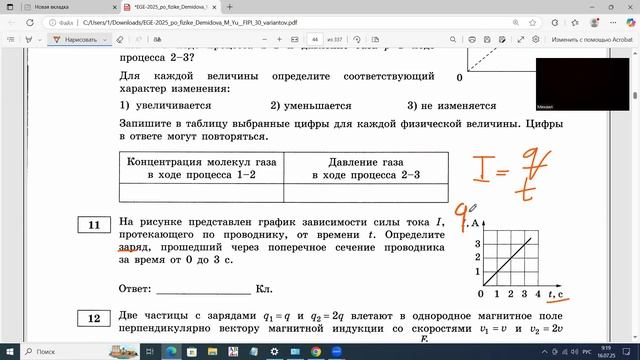640x360 pixels.
Task: Open the Нарисовать pen options dropdown
Action: click(x=105, y=40)
